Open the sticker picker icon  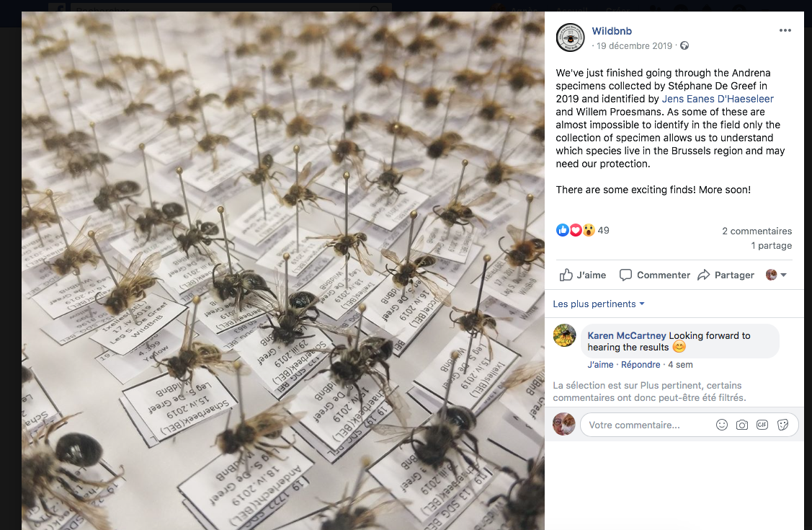tap(782, 425)
